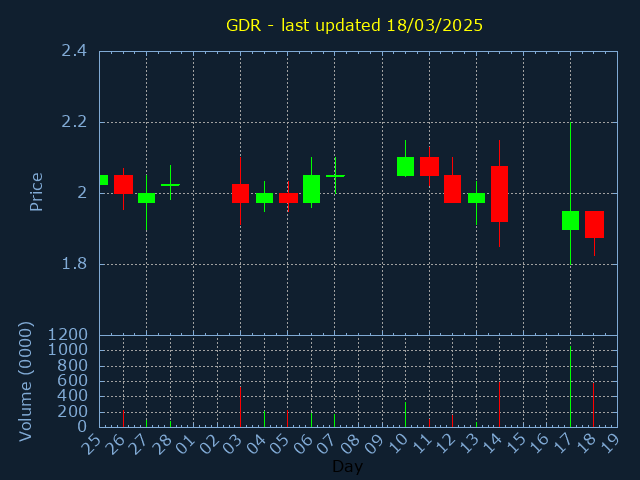The width and height of the screenshot is (640, 480).
Task: Click the green volume bar for day 06
Action: point(311,420)
